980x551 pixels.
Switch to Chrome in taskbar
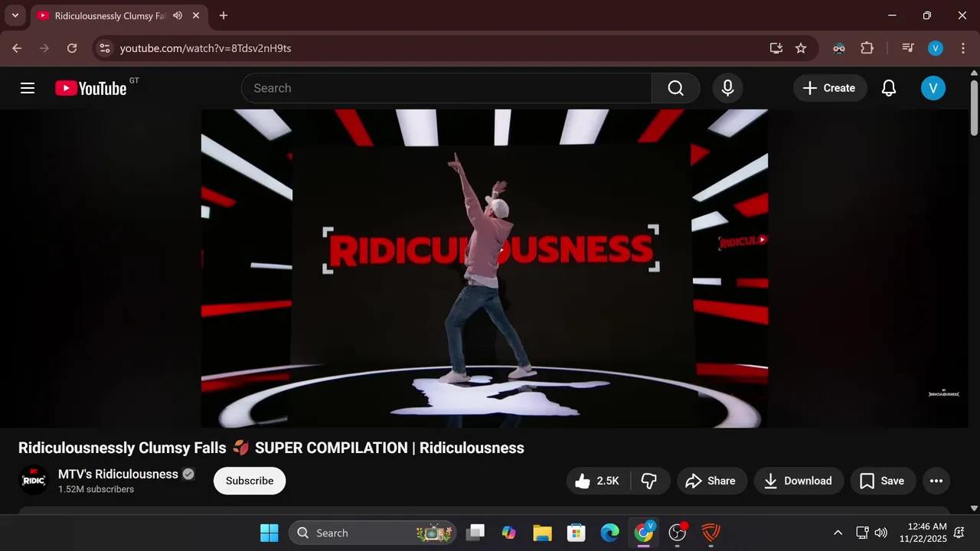coord(644,533)
